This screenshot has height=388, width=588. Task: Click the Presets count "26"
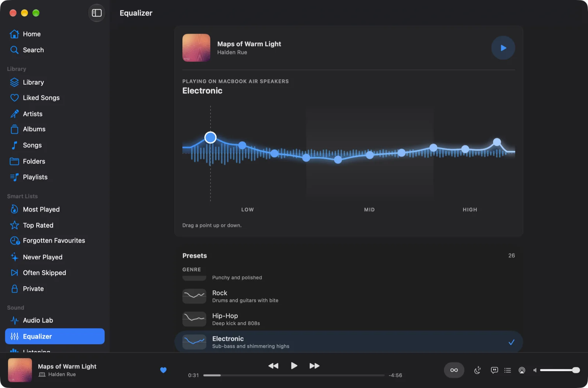point(512,255)
